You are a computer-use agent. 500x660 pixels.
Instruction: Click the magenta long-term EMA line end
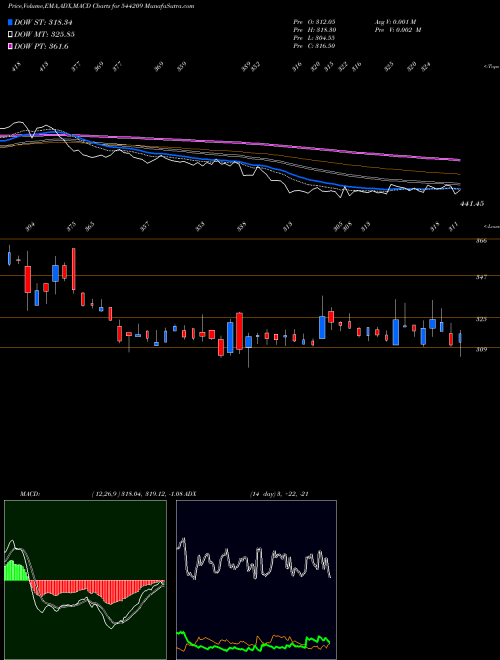point(458,160)
